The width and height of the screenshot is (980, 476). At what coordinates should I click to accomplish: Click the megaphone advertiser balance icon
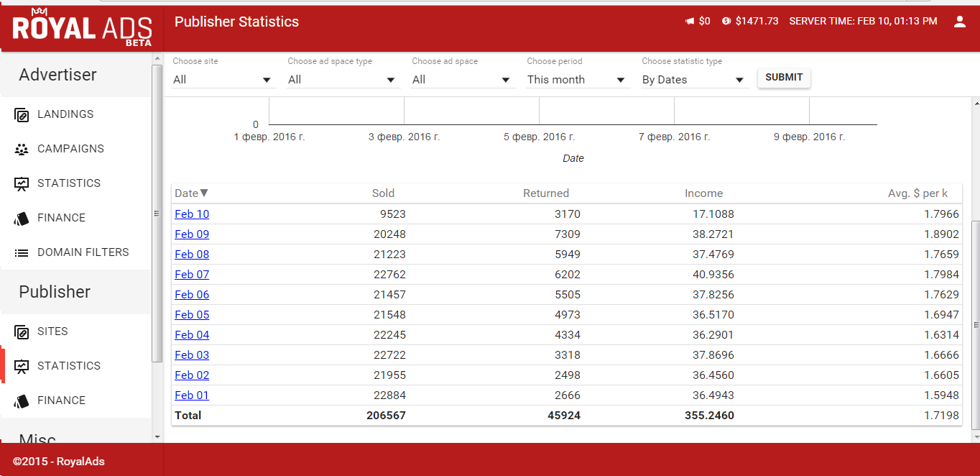690,22
